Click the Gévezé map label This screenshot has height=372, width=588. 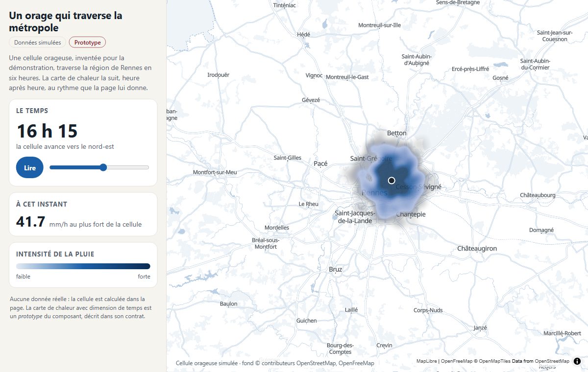tap(311, 100)
